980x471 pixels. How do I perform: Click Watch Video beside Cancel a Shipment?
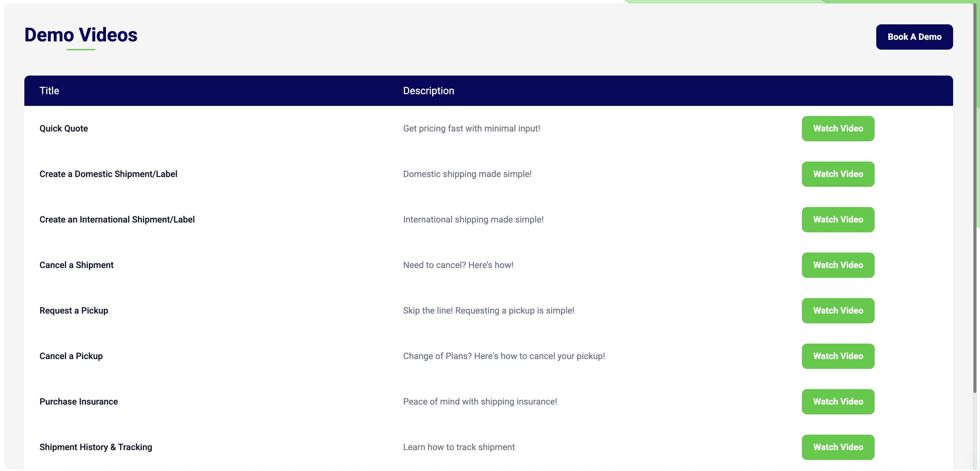tap(838, 265)
